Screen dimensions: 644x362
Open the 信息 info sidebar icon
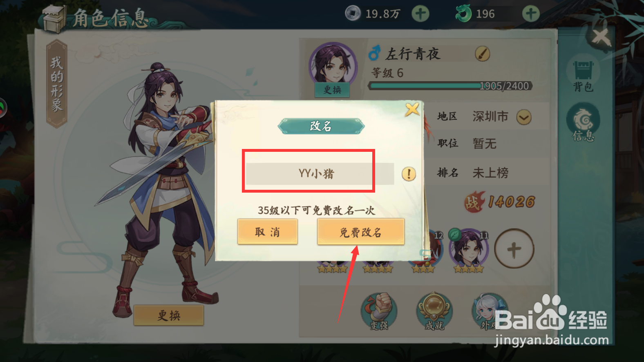pyautogui.click(x=583, y=122)
